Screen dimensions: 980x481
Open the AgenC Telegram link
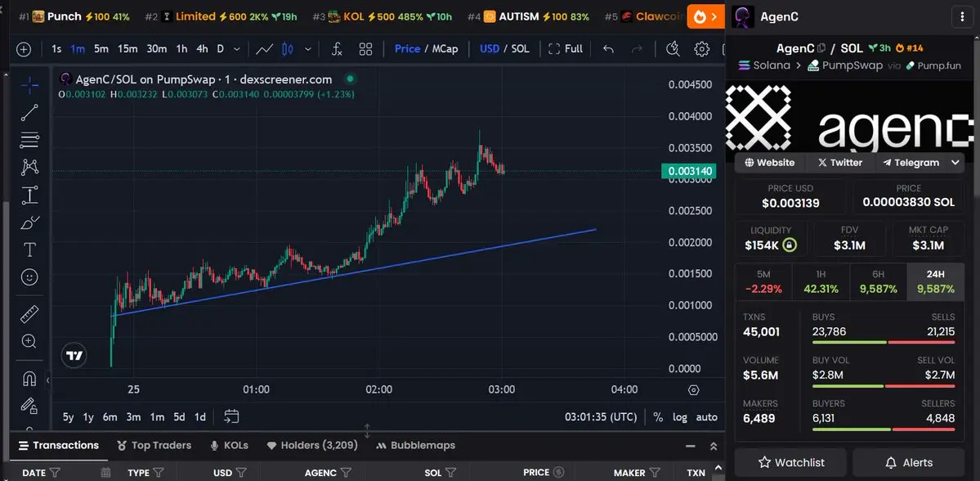[x=911, y=163]
